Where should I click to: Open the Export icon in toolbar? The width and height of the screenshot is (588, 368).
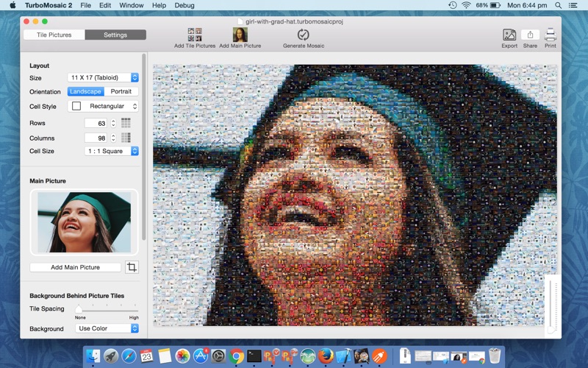509,35
